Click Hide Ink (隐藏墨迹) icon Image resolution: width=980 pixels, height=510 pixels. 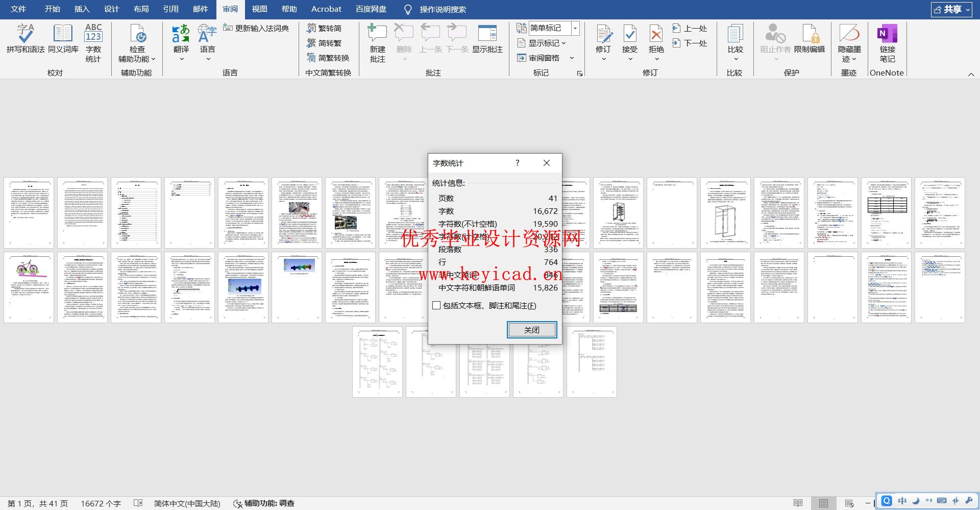[849, 34]
